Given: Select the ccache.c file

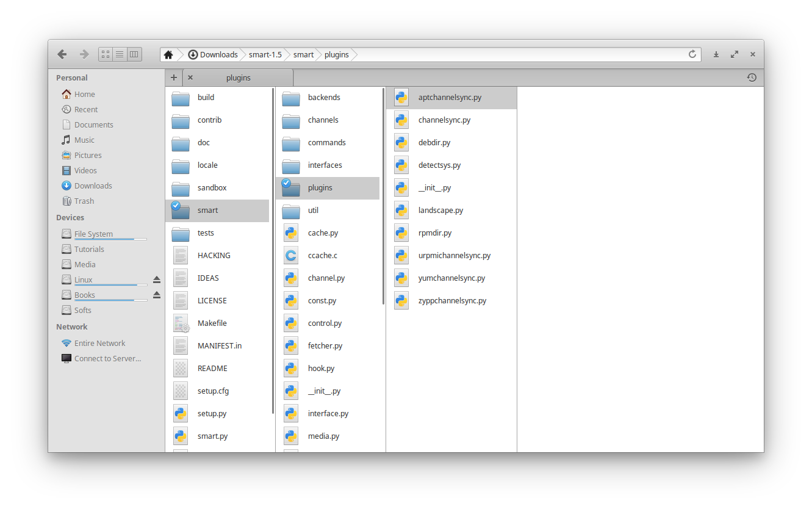Looking at the screenshot, I should [322, 255].
